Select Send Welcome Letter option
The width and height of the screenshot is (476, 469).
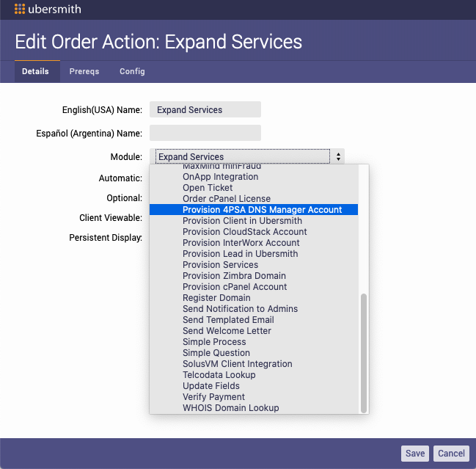click(254, 330)
